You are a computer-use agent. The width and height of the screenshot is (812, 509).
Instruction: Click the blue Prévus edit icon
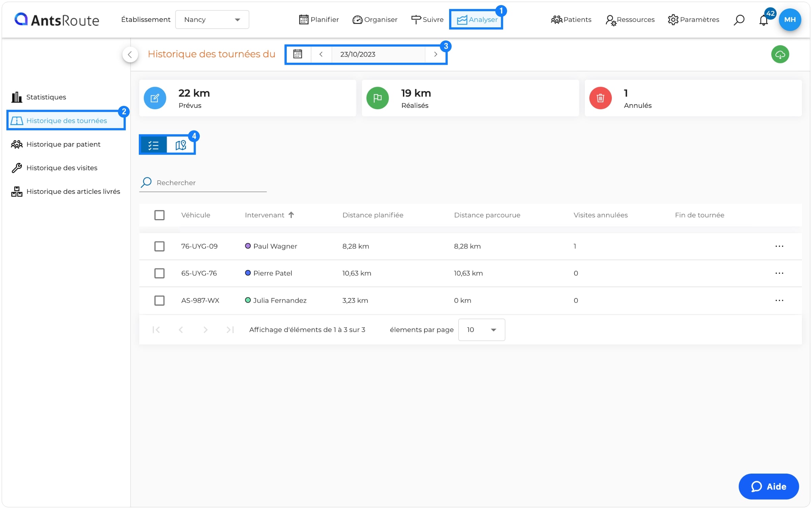click(x=155, y=98)
